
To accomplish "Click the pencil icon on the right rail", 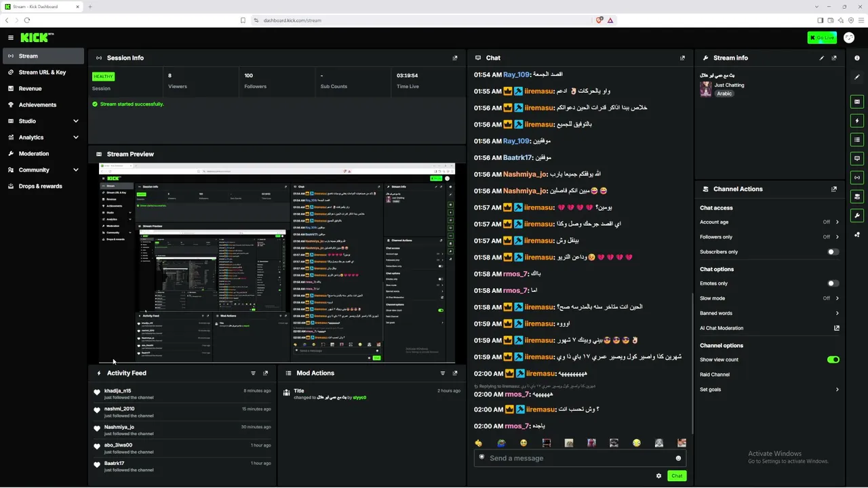I will pyautogui.click(x=857, y=77).
